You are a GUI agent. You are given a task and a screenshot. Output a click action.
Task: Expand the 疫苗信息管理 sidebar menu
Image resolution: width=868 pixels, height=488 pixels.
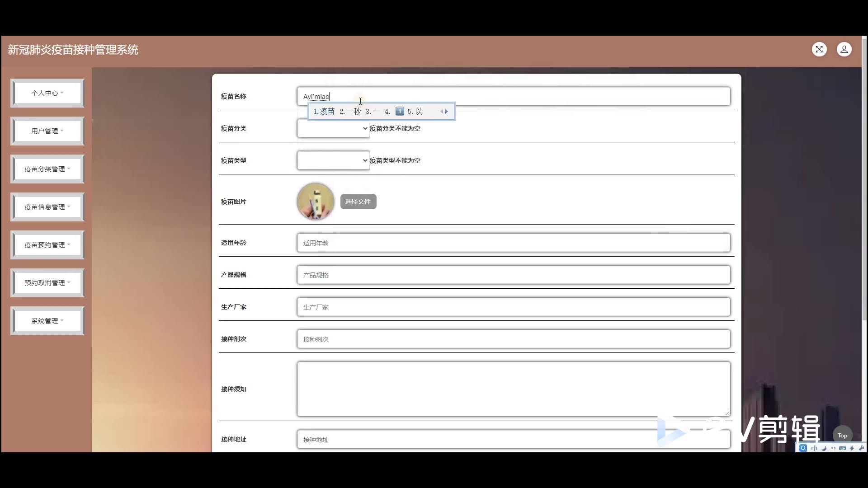[47, 207]
